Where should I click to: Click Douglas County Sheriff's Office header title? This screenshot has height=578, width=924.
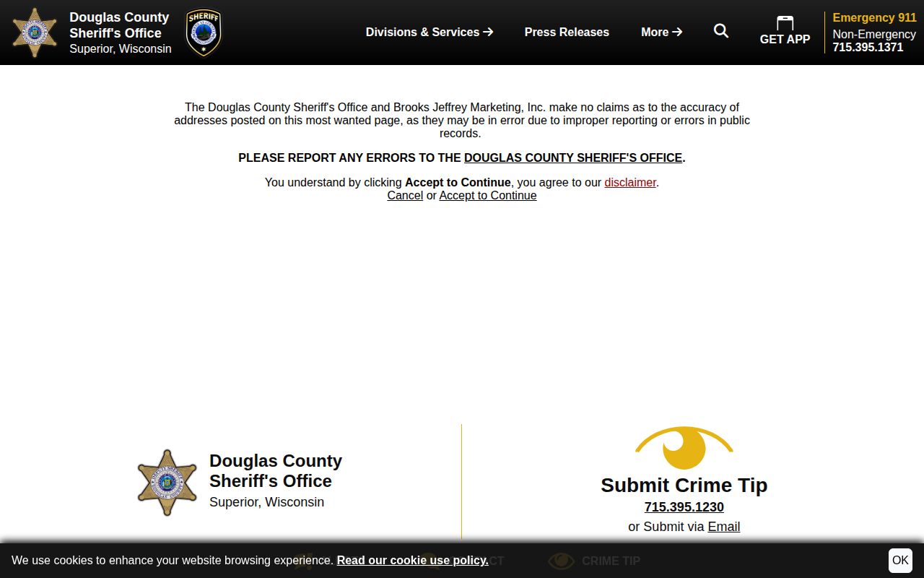tap(119, 25)
